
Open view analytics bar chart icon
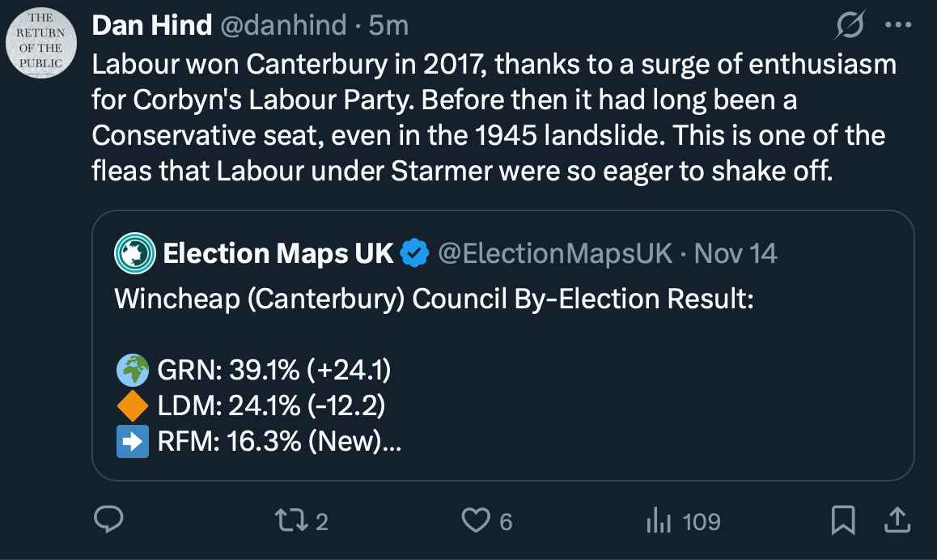[x=659, y=520]
